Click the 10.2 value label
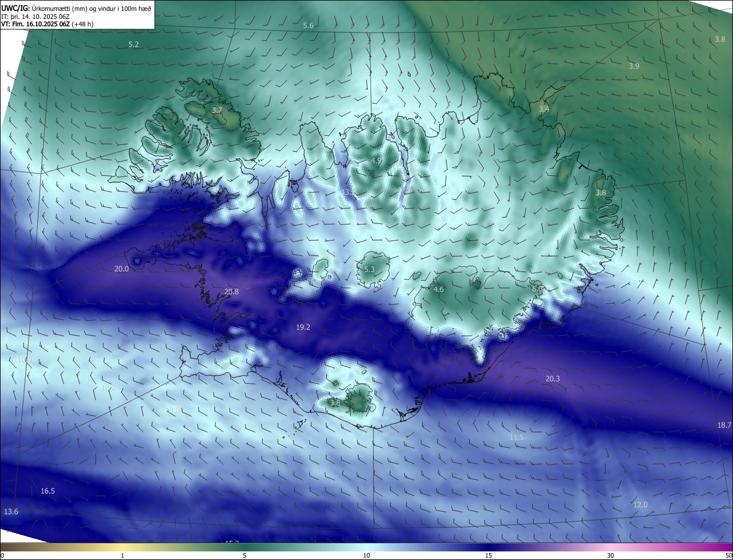The image size is (733, 560). [108, 388]
